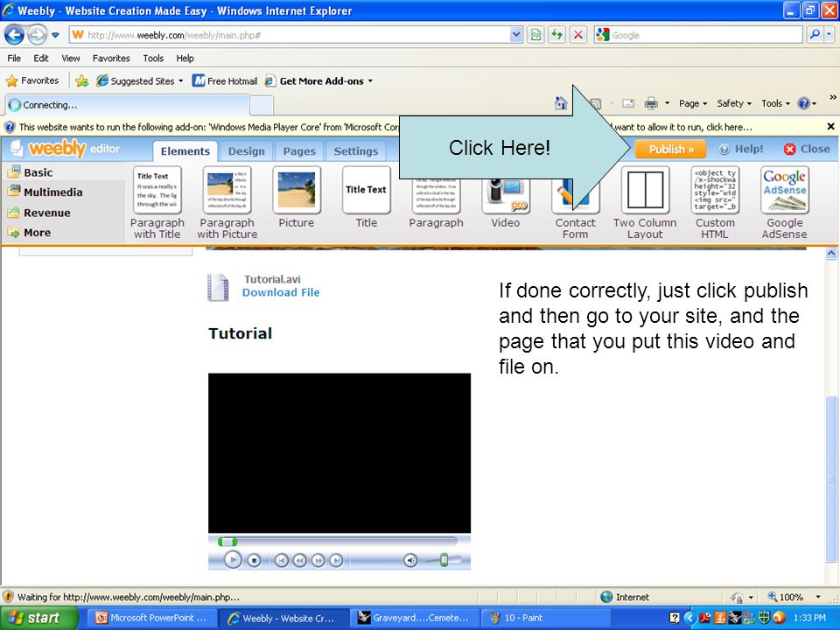
Task: Play the embedded Tutorial video
Action: point(233,560)
